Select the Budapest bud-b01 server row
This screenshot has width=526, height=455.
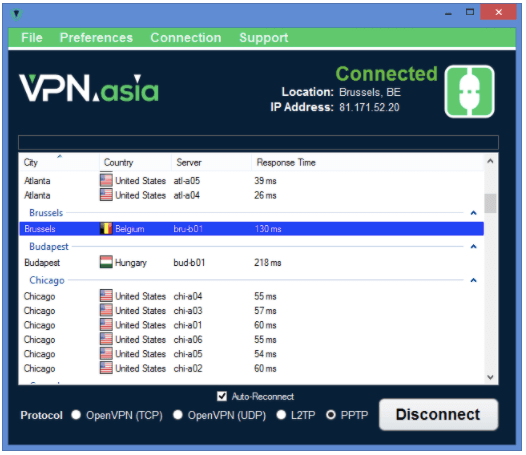[252, 262]
